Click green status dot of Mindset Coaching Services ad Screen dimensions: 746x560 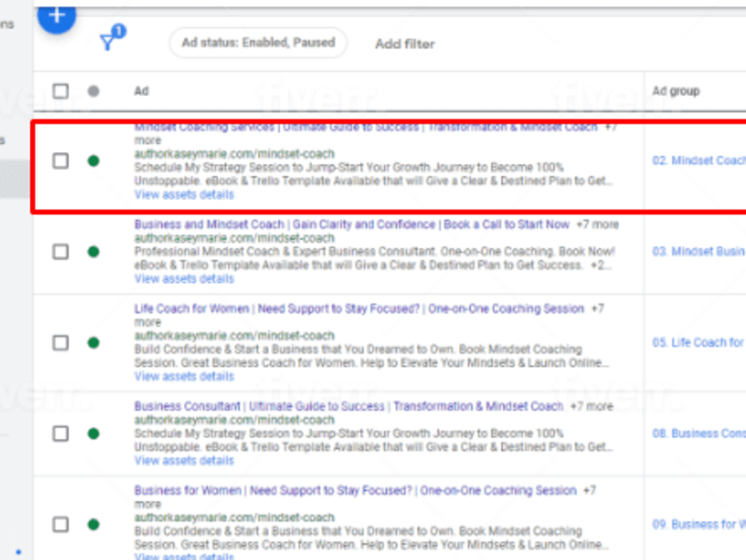coord(94,160)
